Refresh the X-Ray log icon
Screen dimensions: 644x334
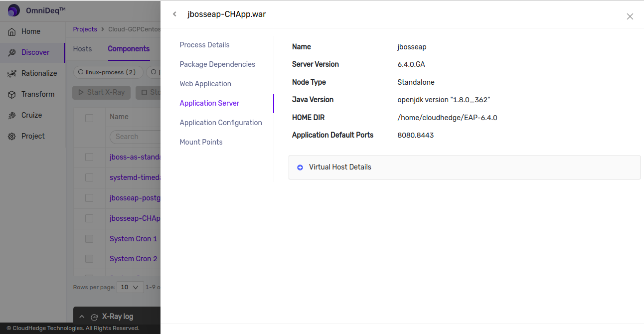pyautogui.click(x=94, y=317)
